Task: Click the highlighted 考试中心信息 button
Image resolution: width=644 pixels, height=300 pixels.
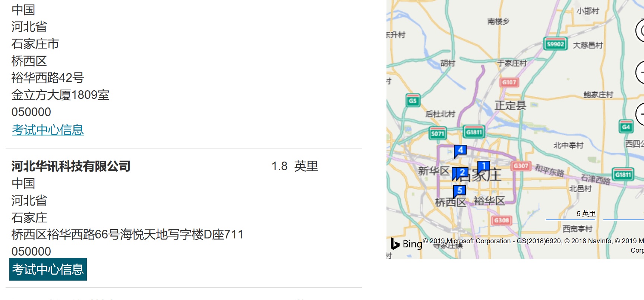Action: pyautogui.click(x=48, y=269)
